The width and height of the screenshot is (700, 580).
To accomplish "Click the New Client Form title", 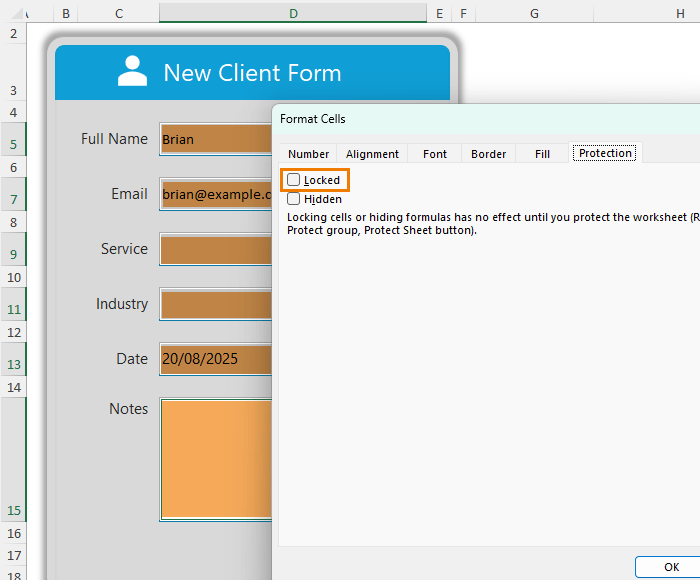I will [x=252, y=73].
